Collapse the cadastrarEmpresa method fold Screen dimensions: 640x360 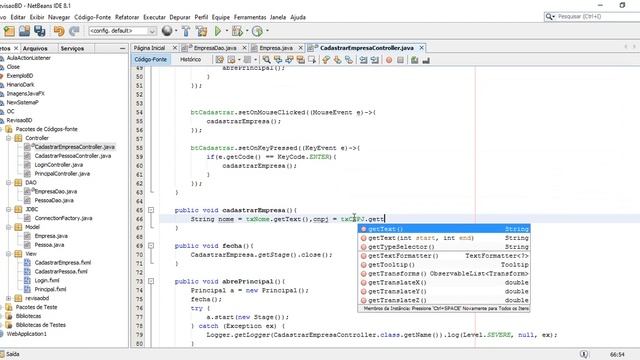pyautogui.click(x=151, y=210)
